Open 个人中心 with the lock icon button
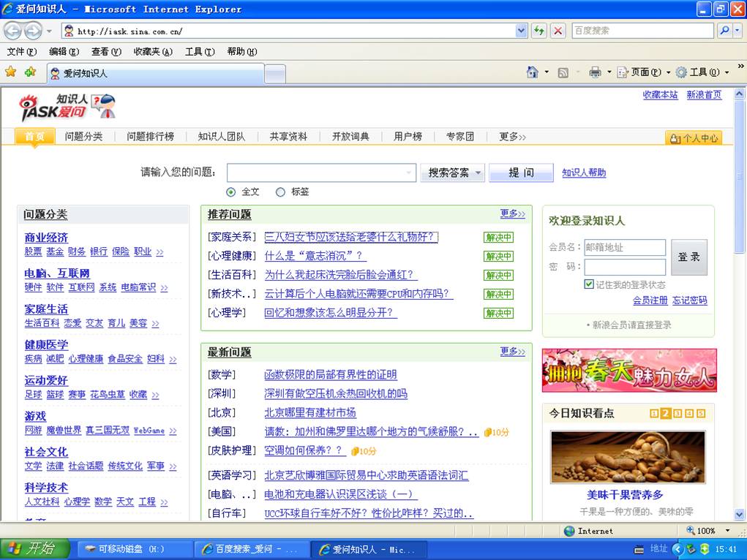747x560 pixels. 693,138
